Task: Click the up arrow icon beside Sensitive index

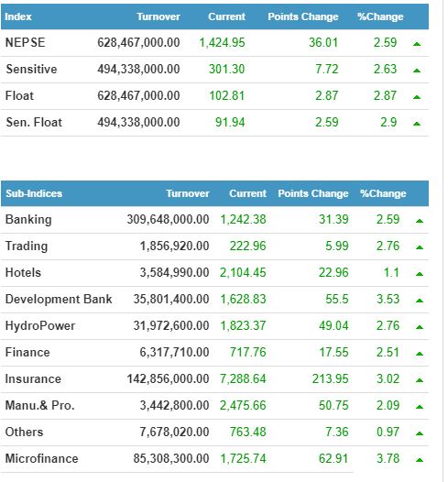Action: coord(417,71)
